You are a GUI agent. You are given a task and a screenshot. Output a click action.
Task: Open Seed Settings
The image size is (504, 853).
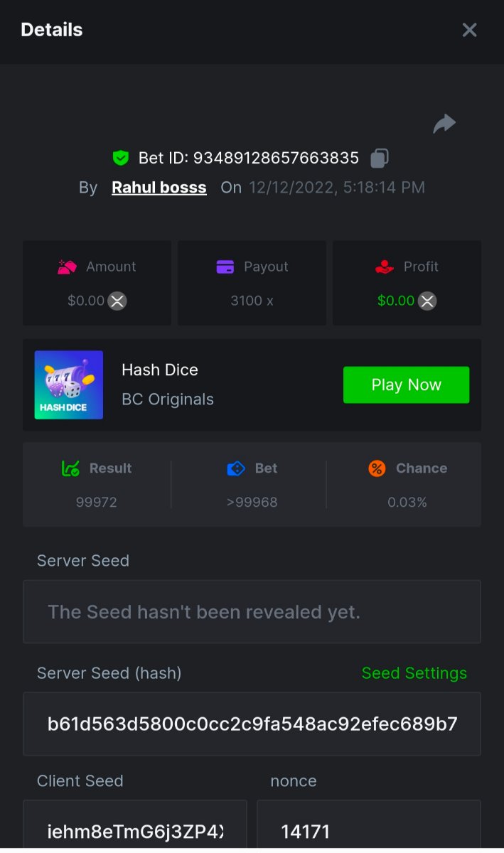coord(414,673)
